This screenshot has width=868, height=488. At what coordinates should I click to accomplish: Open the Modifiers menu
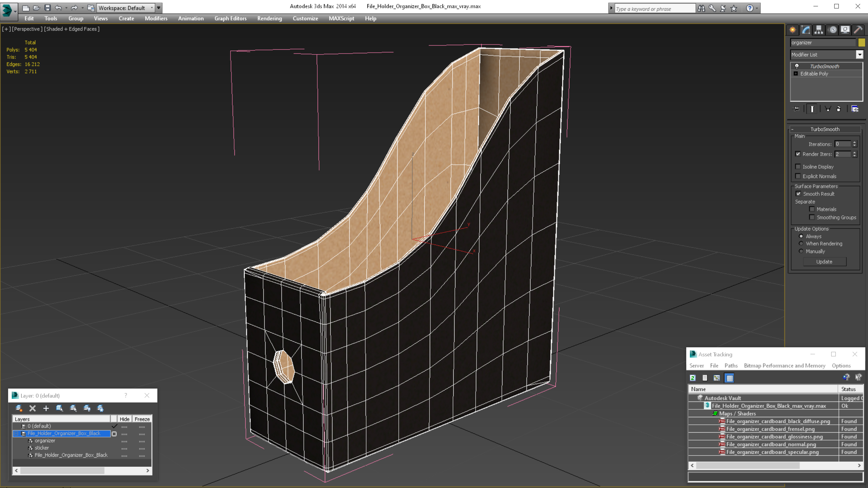(156, 18)
